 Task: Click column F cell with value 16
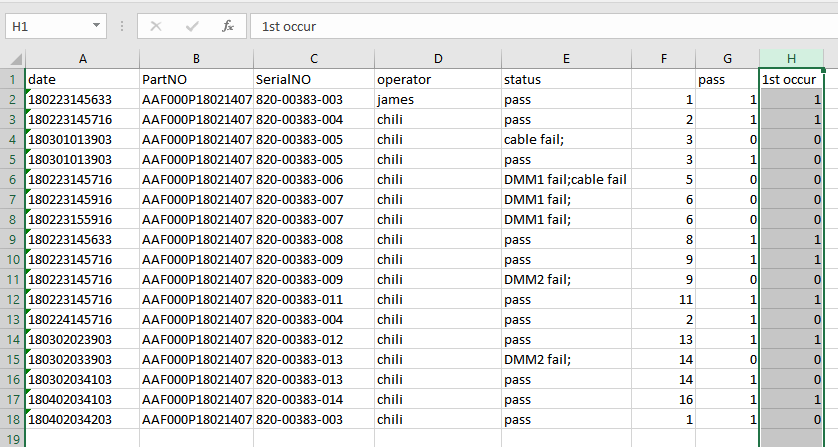point(663,399)
